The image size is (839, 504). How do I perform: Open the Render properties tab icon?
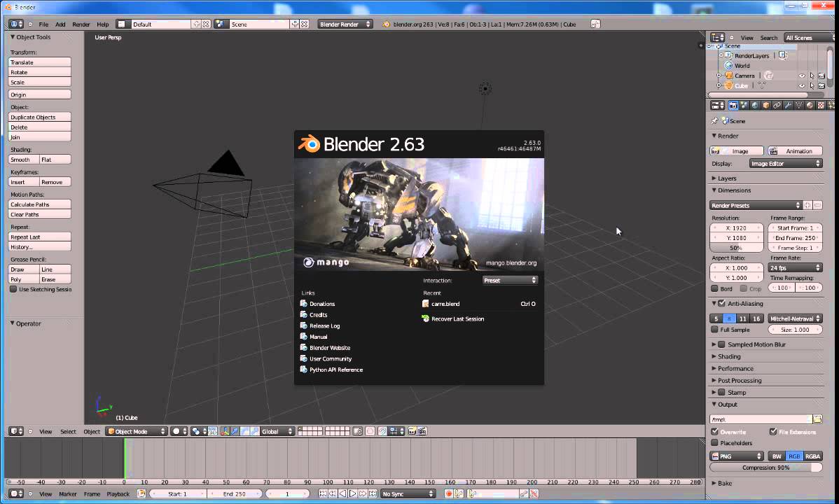pyautogui.click(x=733, y=106)
